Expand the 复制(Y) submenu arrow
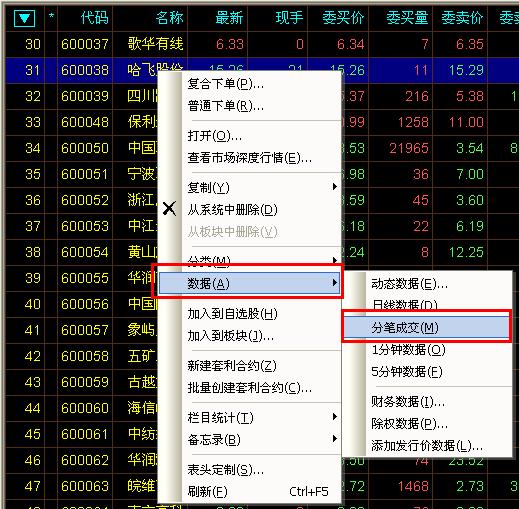Viewport: 519px width, 509px height. pos(335,187)
